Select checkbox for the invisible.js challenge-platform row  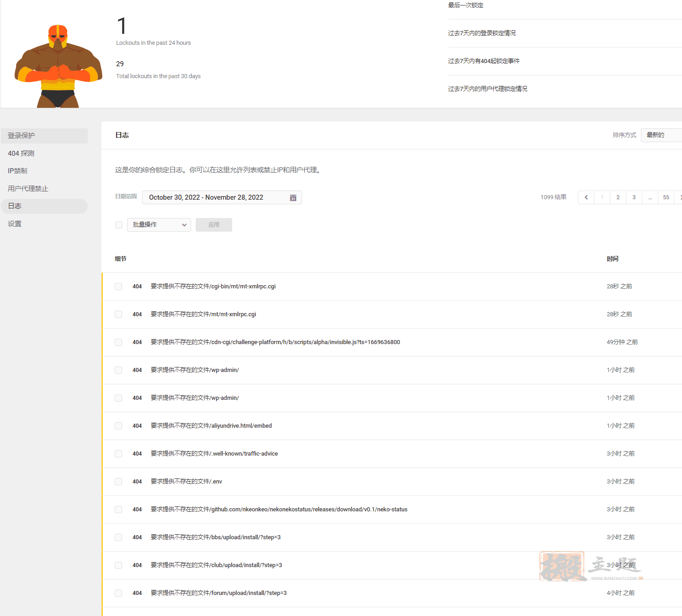coord(118,342)
